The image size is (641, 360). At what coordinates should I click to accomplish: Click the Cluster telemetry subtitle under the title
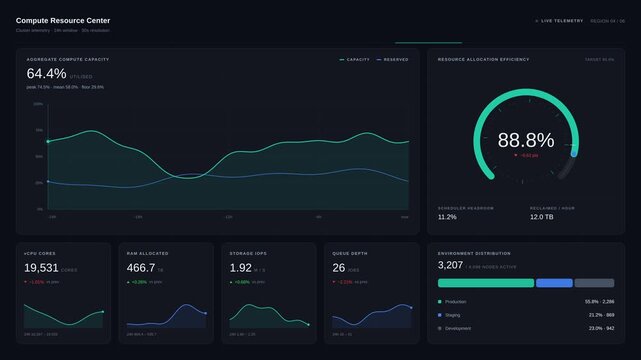click(x=63, y=30)
